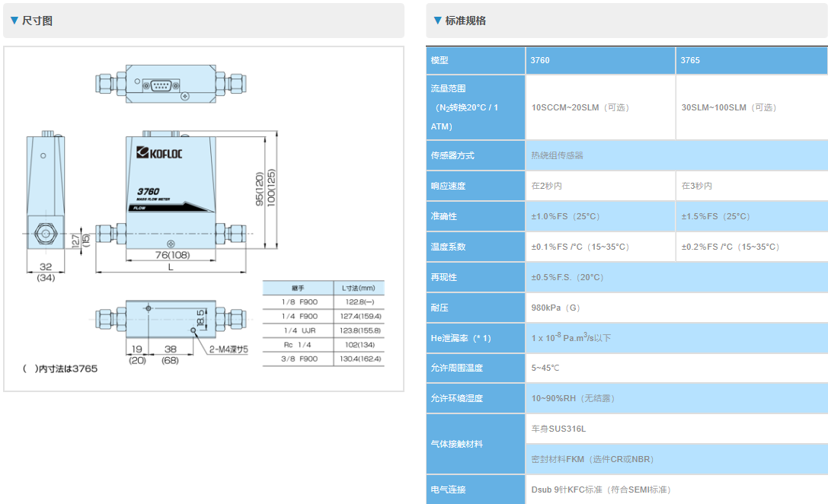
Task: Click the KOFLOC logo on the device drawing
Action: 159,153
